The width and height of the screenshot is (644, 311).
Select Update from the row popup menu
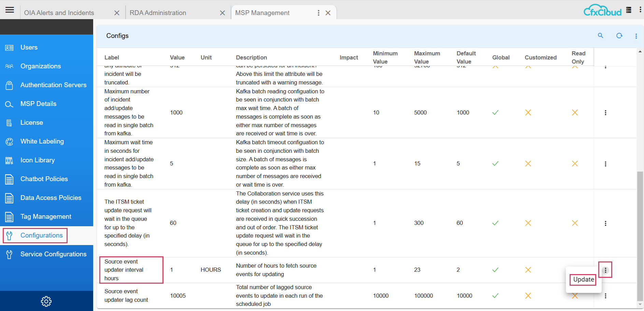point(583,280)
